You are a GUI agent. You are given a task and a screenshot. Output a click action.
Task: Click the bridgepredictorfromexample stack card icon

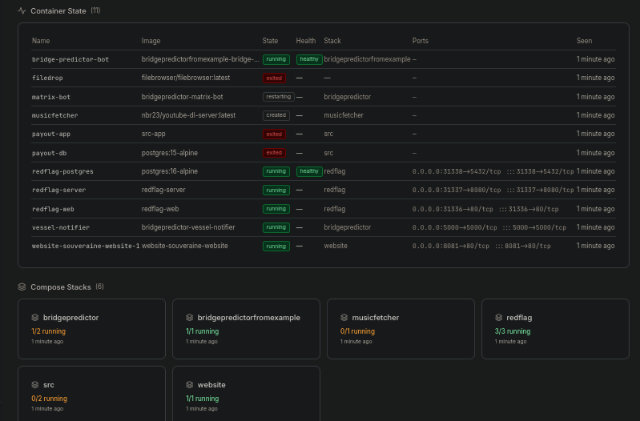click(189, 317)
